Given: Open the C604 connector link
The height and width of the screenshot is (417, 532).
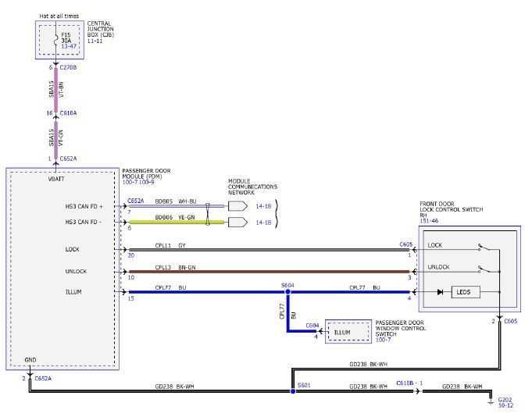Looking at the screenshot, I should pyautogui.click(x=312, y=326).
